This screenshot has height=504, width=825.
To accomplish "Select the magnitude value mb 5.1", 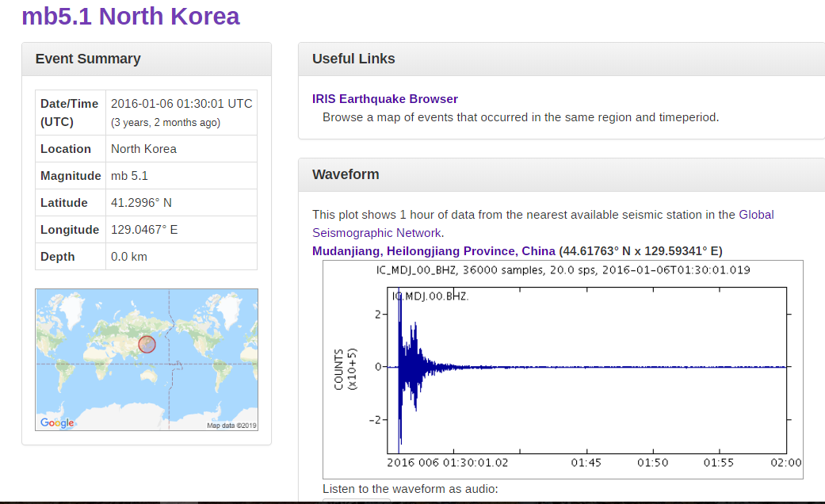I will pyautogui.click(x=129, y=176).
